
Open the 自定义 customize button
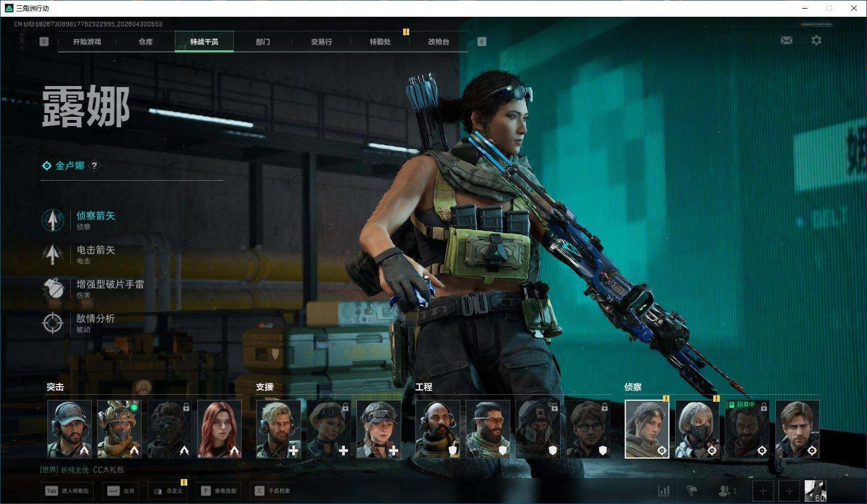(x=167, y=491)
